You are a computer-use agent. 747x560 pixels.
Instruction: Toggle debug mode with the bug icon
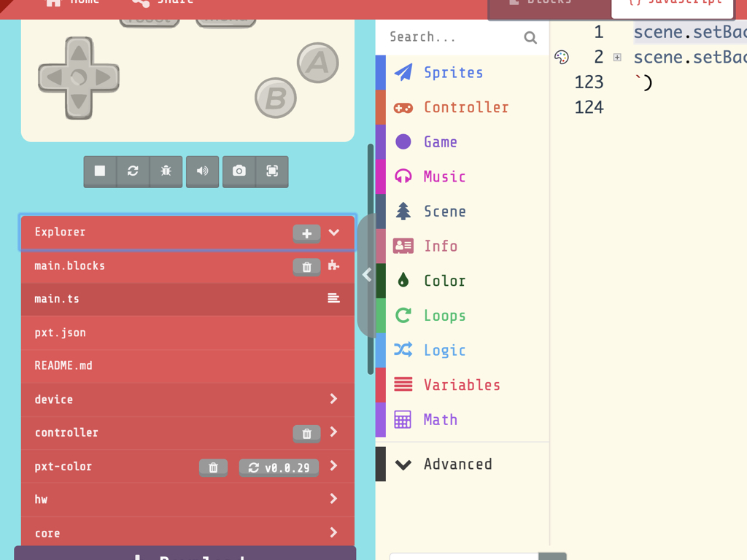point(166,171)
